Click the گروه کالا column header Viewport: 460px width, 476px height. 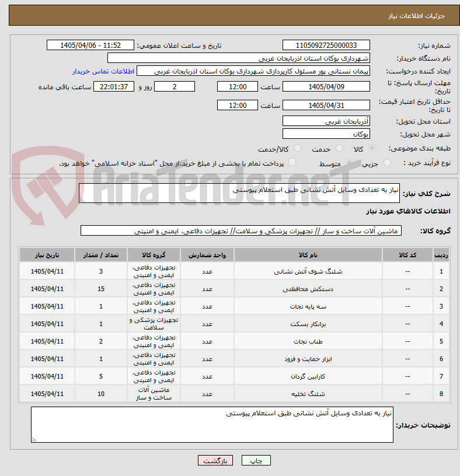tap(154, 255)
